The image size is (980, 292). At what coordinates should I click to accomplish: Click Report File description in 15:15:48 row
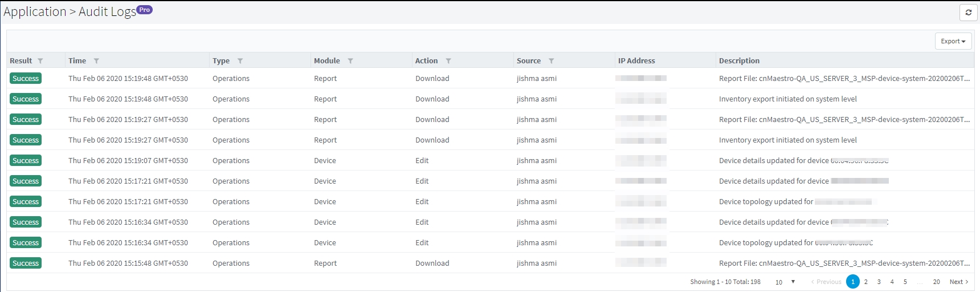click(844, 263)
